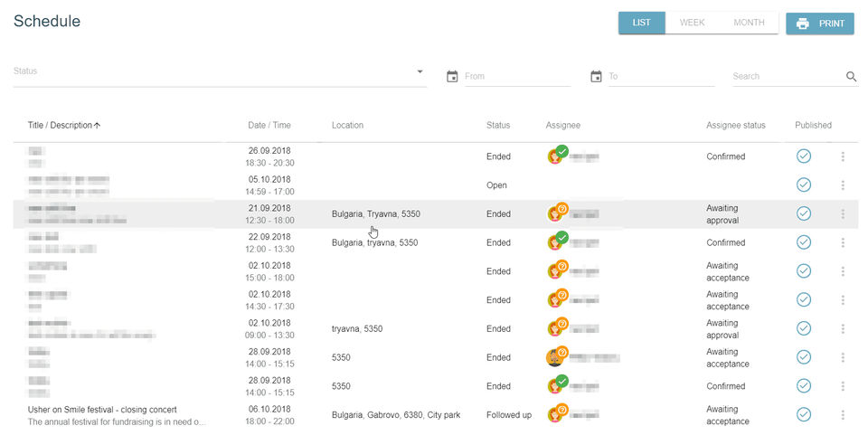Open more options for Awaiting acceptance 28.09.2018 shift

(843, 358)
